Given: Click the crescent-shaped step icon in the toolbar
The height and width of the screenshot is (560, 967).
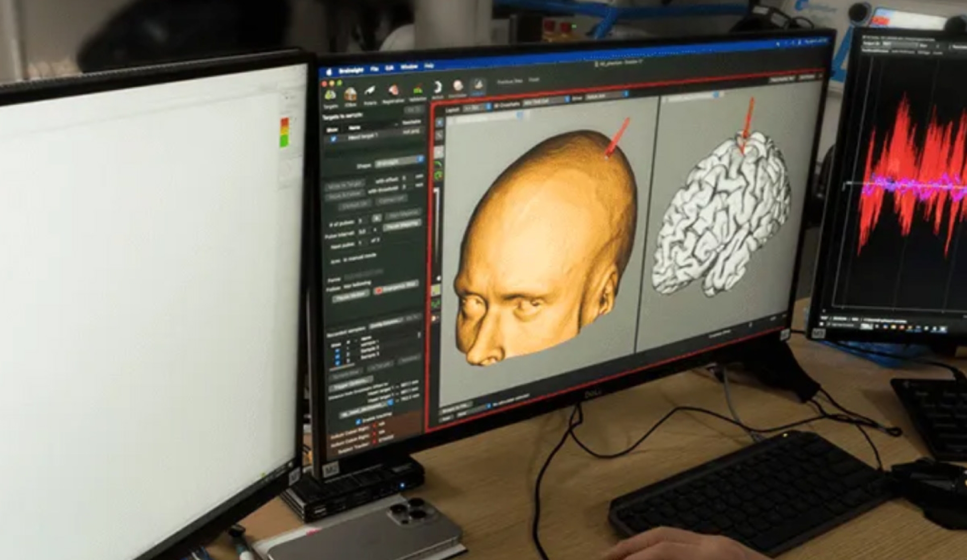Looking at the screenshot, I should [x=437, y=89].
